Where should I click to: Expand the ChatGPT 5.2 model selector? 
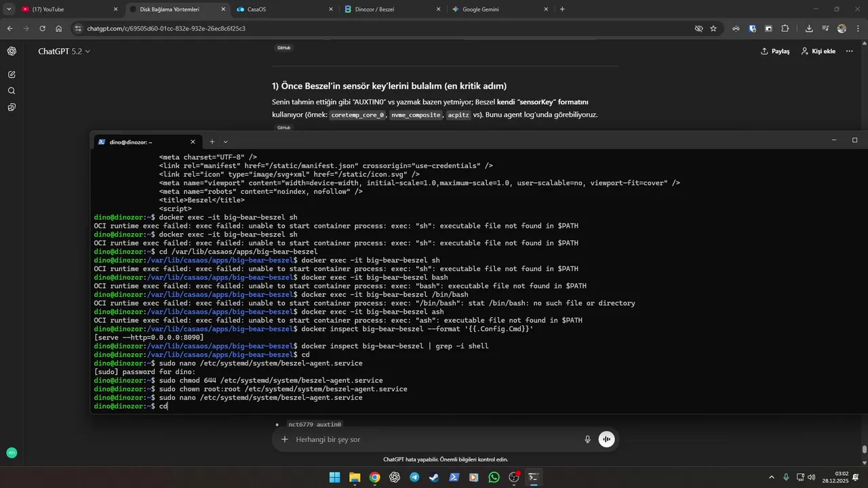[x=64, y=52]
